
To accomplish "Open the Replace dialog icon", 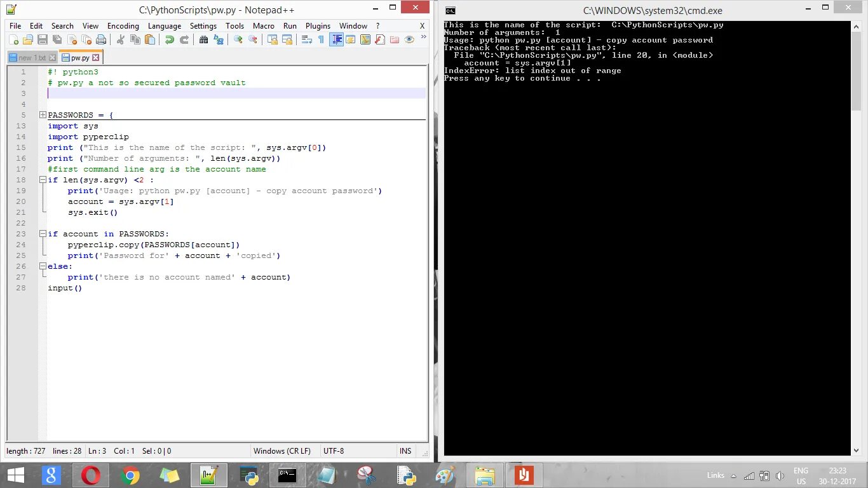I will [x=219, y=39].
